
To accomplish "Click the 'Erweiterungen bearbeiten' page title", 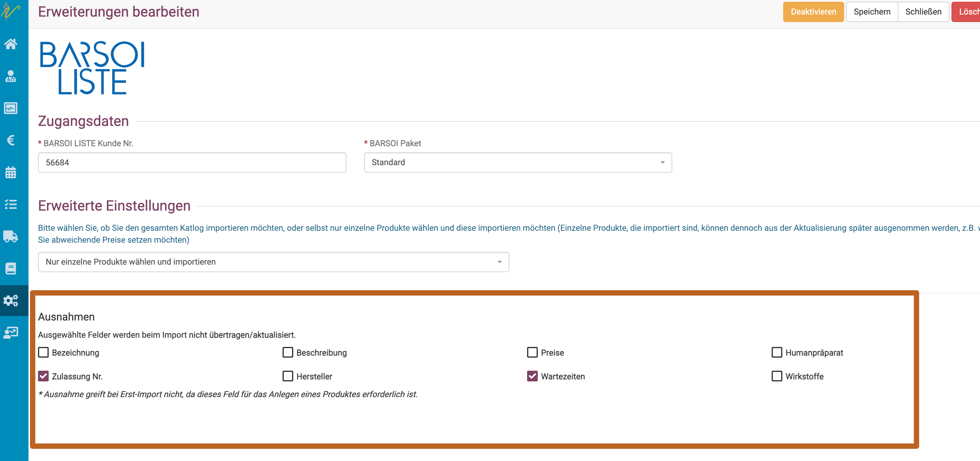I will [119, 12].
